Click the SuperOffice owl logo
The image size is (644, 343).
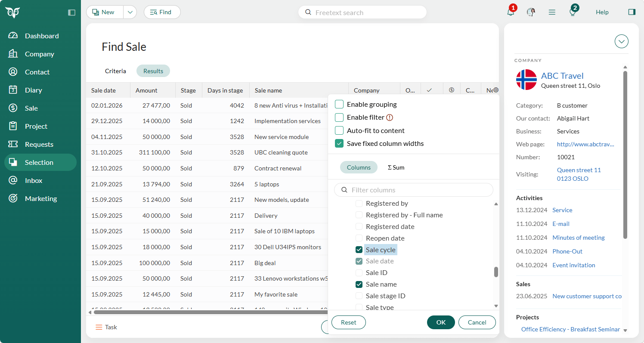(x=13, y=12)
